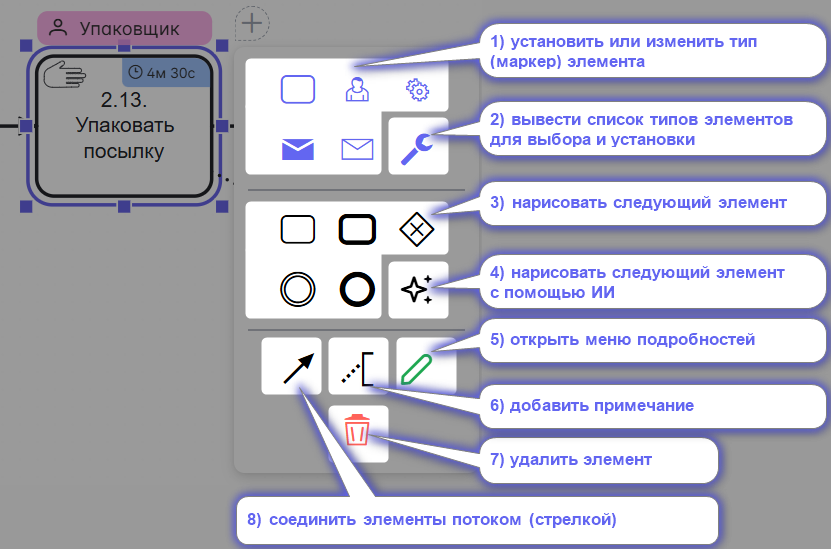Open details menu with green pencil
This screenshot has width=831, height=549.
click(426, 366)
